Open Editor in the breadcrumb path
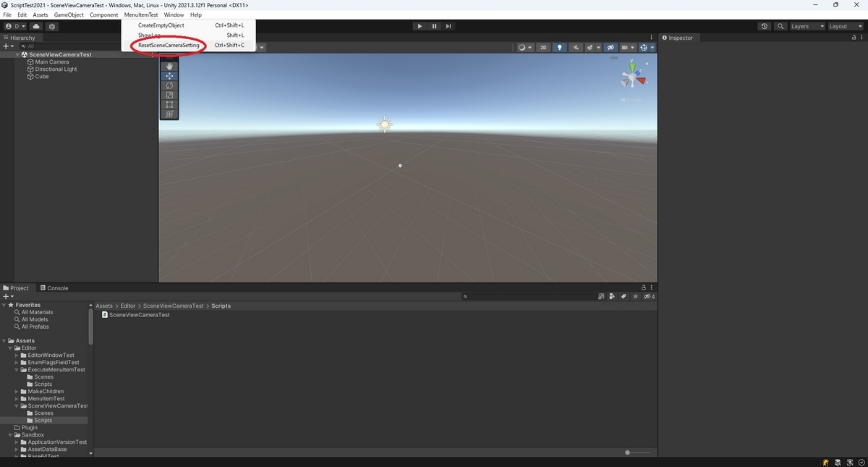 pyautogui.click(x=129, y=306)
